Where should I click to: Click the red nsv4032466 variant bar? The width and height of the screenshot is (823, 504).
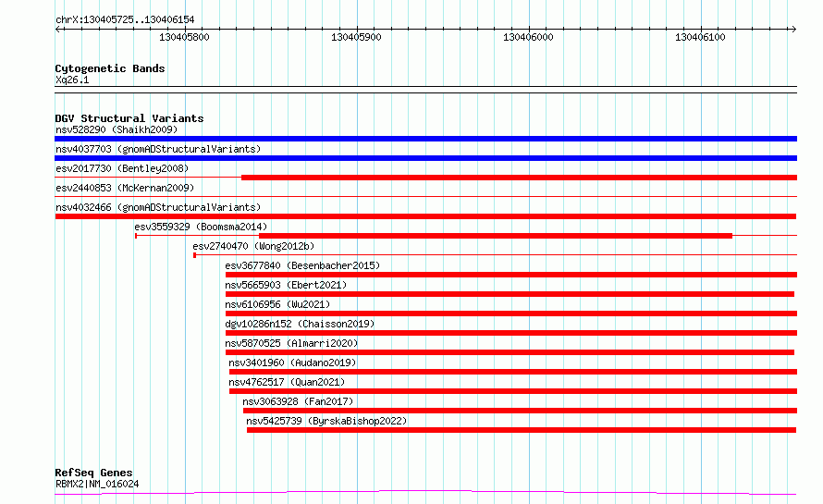point(425,216)
